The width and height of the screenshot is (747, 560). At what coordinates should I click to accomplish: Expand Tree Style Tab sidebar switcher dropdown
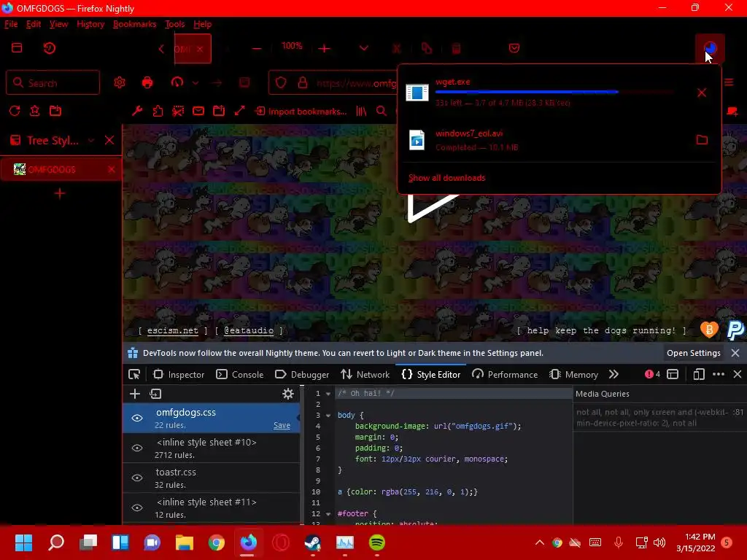tap(91, 140)
